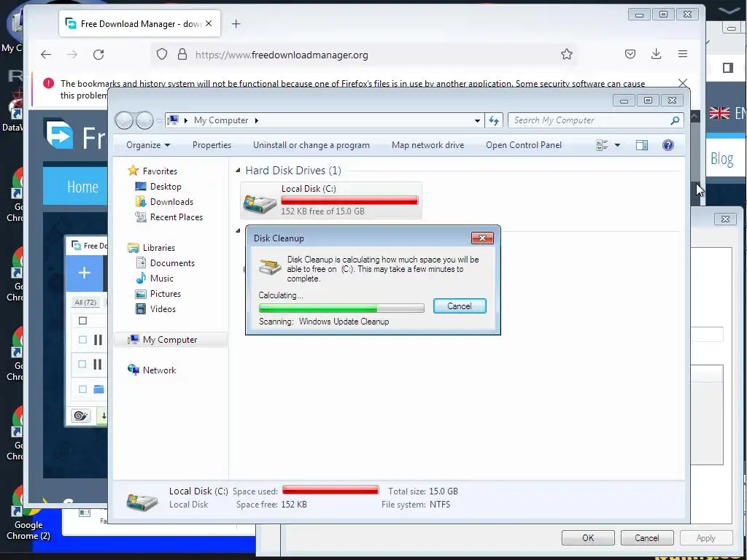Image resolution: width=747 pixels, height=560 pixels.
Task: Expand the address bar history dropdown
Action: (477, 120)
